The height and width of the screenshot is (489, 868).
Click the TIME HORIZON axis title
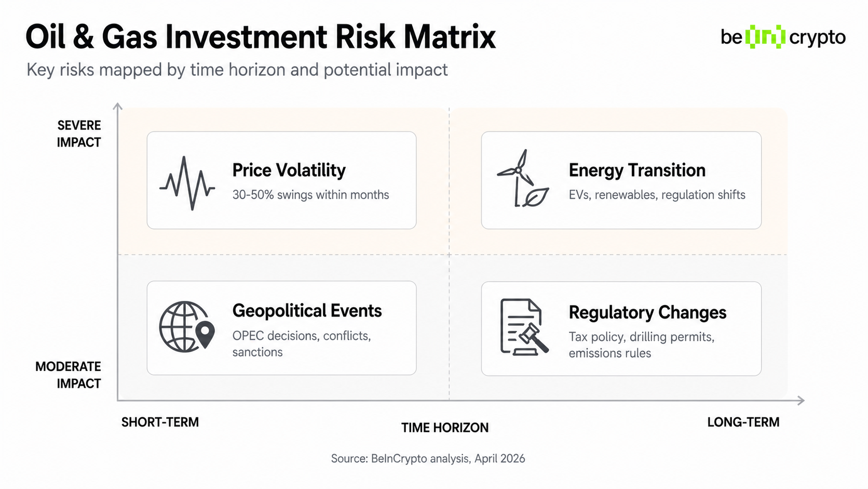445,428
